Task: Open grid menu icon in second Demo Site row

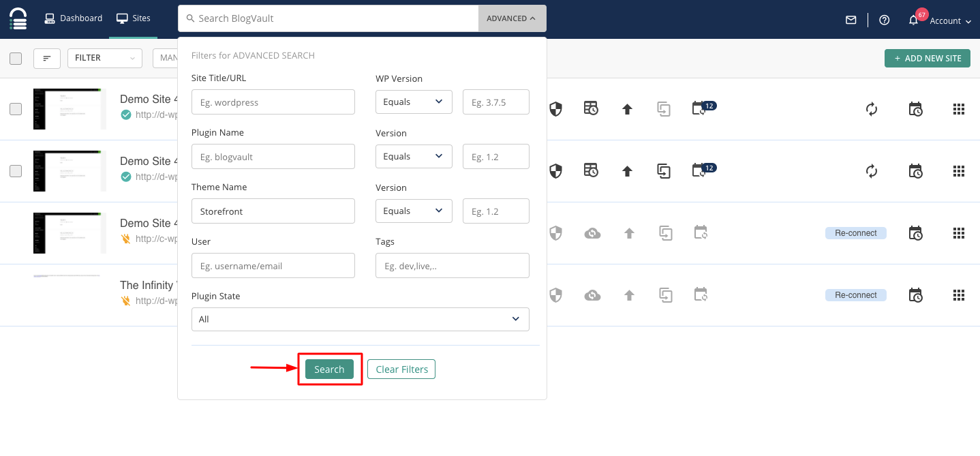Action: click(x=959, y=171)
